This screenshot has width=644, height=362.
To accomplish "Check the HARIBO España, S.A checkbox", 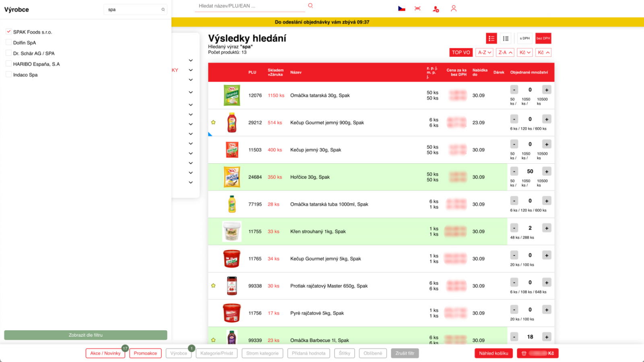I will (8, 64).
